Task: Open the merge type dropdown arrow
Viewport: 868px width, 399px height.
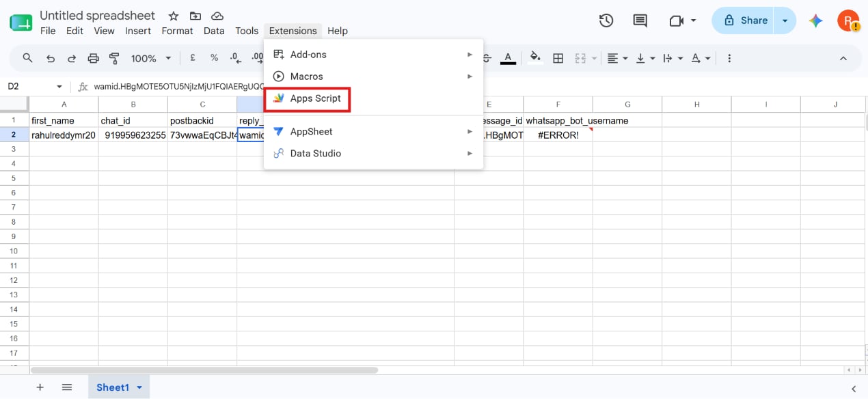Action: (x=594, y=58)
